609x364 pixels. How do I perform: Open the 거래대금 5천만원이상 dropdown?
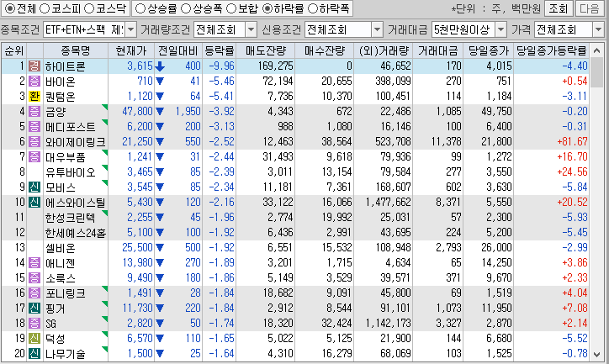click(501, 29)
